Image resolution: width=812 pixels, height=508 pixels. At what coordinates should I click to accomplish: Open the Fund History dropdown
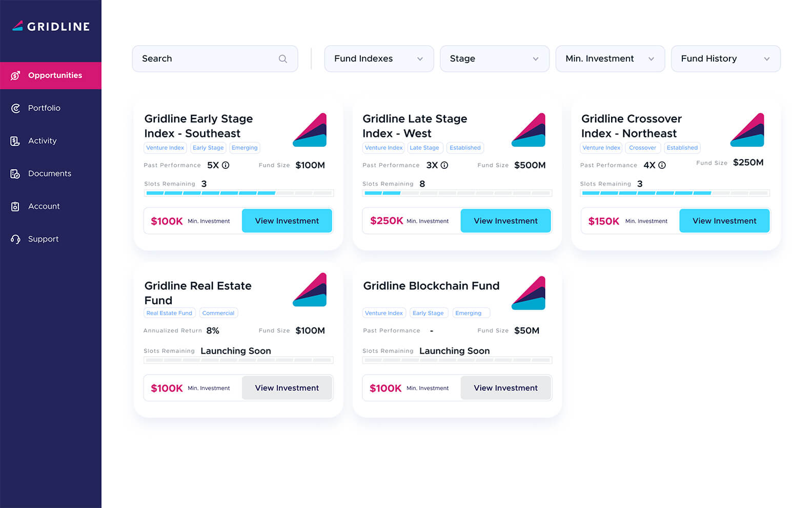[725, 59]
